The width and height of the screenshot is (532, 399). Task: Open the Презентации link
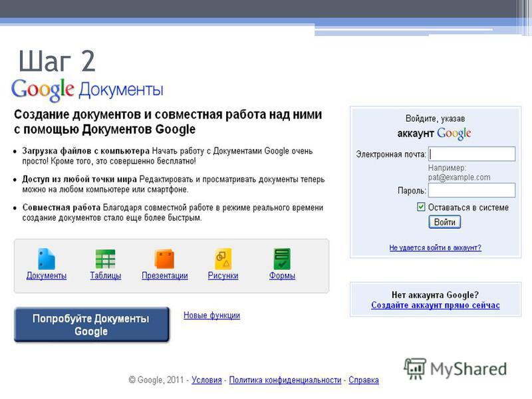click(165, 275)
